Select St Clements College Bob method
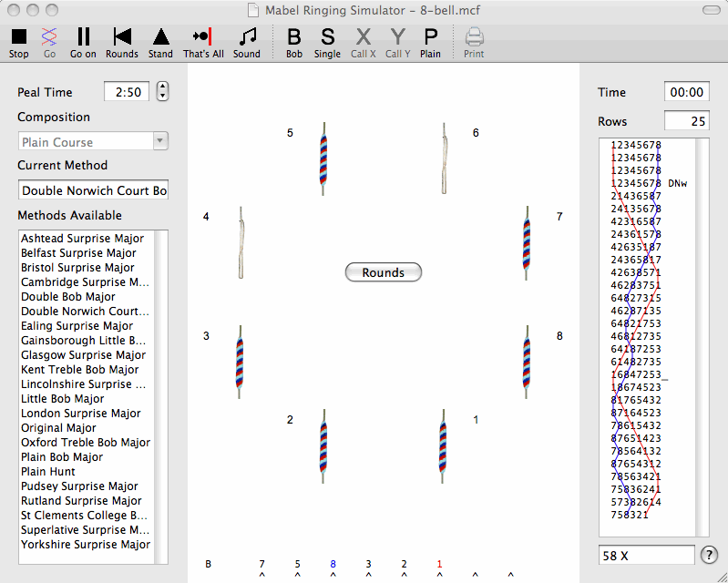 (x=84, y=516)
